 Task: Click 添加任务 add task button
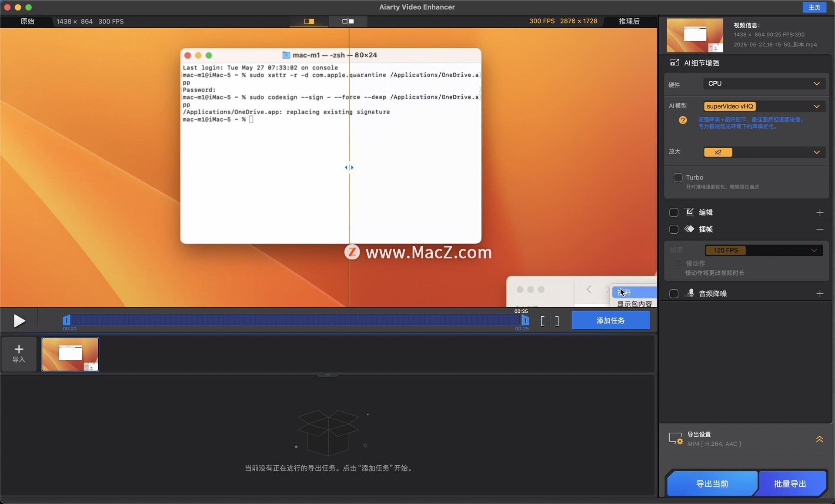point(611,320)
